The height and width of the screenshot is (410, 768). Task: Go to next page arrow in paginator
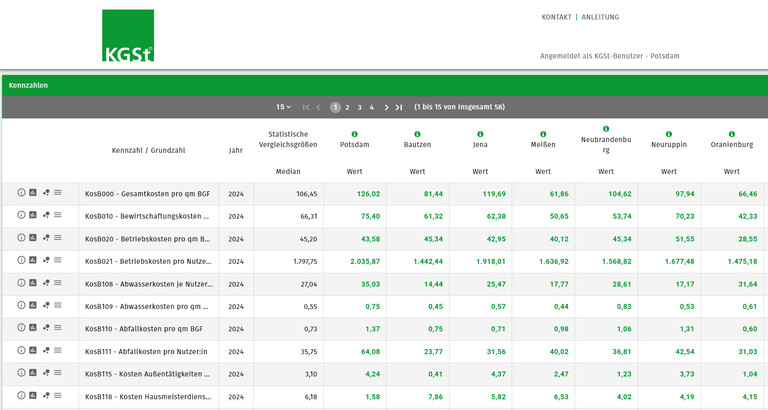pyautogui.click(x=386, y=107)
